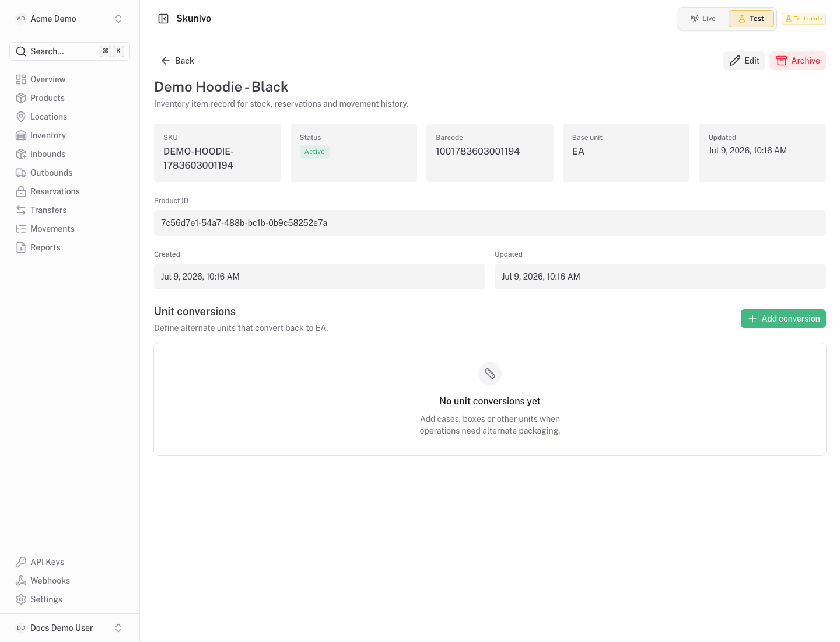Click the back arrow icon
This screenshot has width=840, height=642.
point(166,61)
